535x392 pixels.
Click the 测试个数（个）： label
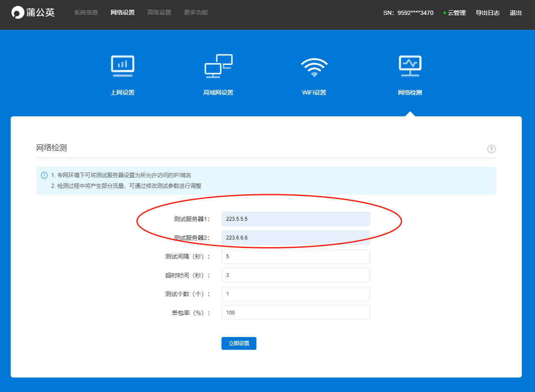click(x=188, y=294)
